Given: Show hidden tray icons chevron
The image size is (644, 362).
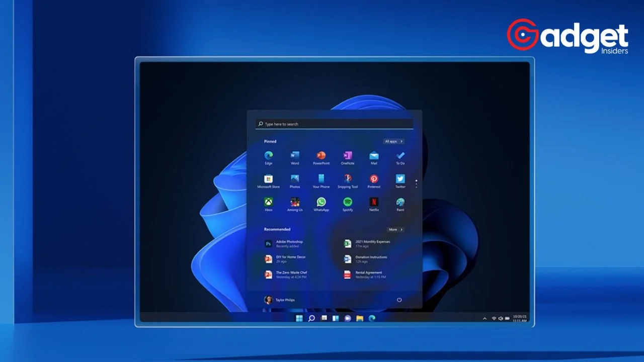Looking at the screenshot, I should click(485, 319).
